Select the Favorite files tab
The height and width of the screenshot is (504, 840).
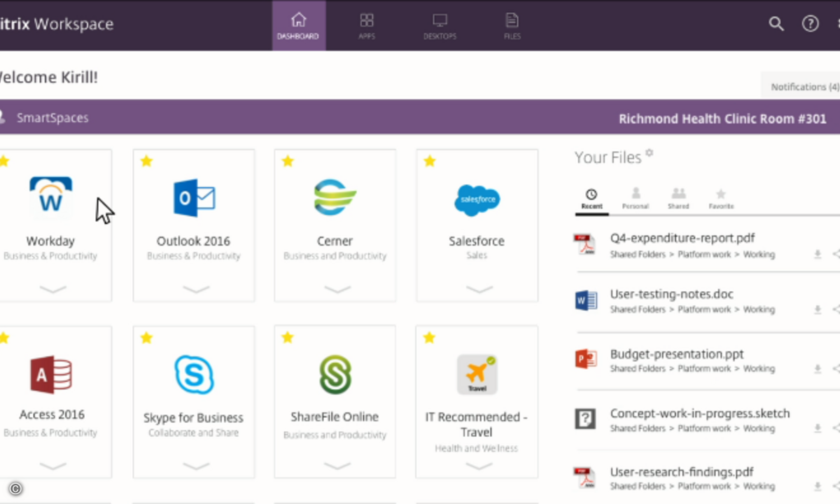721,199
